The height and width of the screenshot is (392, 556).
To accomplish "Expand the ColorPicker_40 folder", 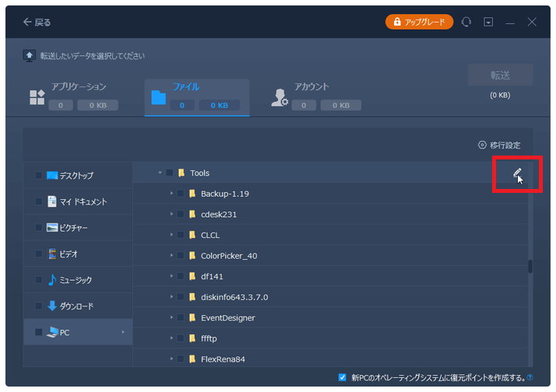I will (171, 256).
